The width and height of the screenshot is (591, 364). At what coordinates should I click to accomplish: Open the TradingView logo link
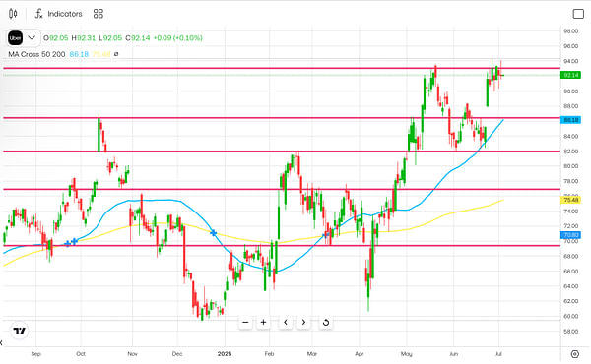point(20,331)
